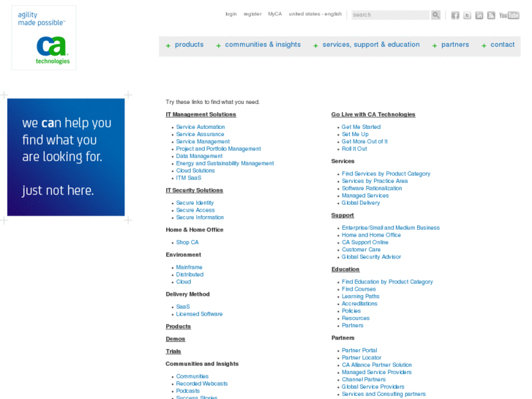Screen dimensions: 532x399
Task: Open the YouTube icon
Action: (509, 15)
